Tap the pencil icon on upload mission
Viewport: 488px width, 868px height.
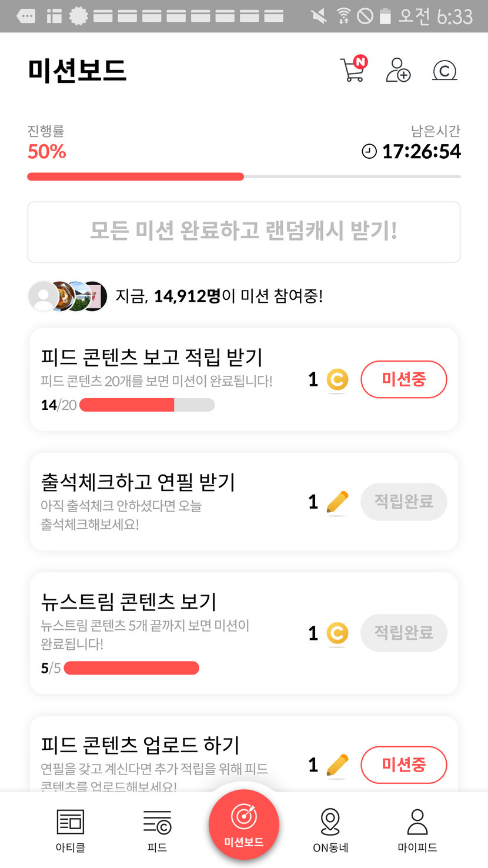tap(337, 765)
